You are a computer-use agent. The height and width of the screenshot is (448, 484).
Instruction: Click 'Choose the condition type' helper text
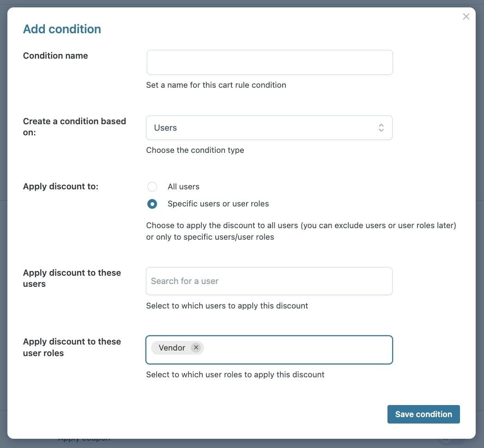click(x=195, y=150)
